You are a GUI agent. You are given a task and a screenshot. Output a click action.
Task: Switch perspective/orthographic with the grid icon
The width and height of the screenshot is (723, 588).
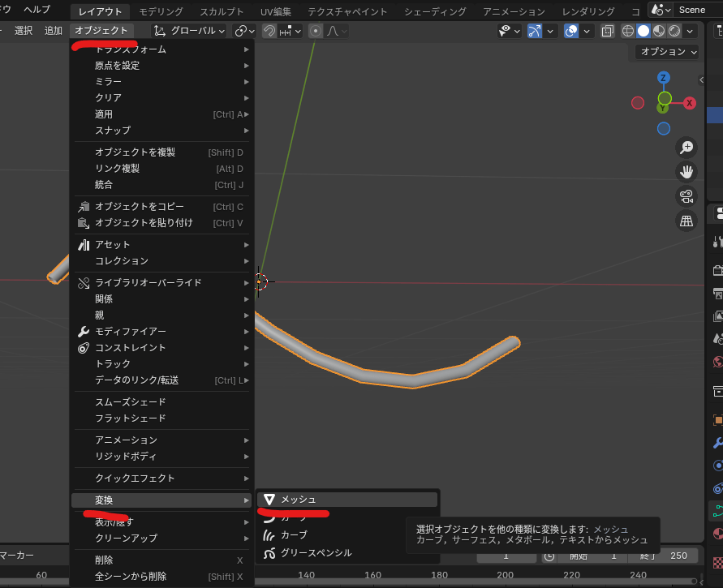coord(686,221)
